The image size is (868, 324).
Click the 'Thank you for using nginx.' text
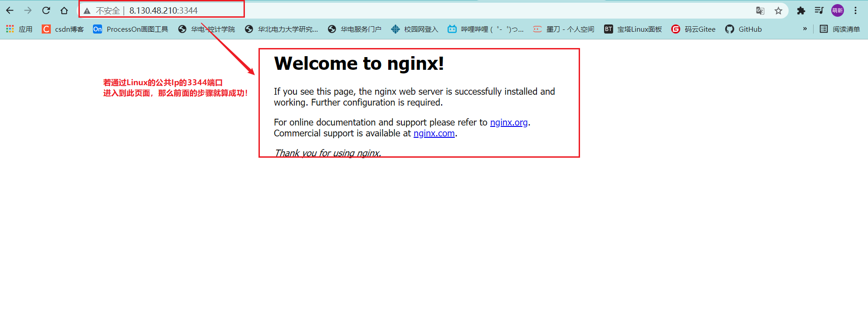pos(327,153)
